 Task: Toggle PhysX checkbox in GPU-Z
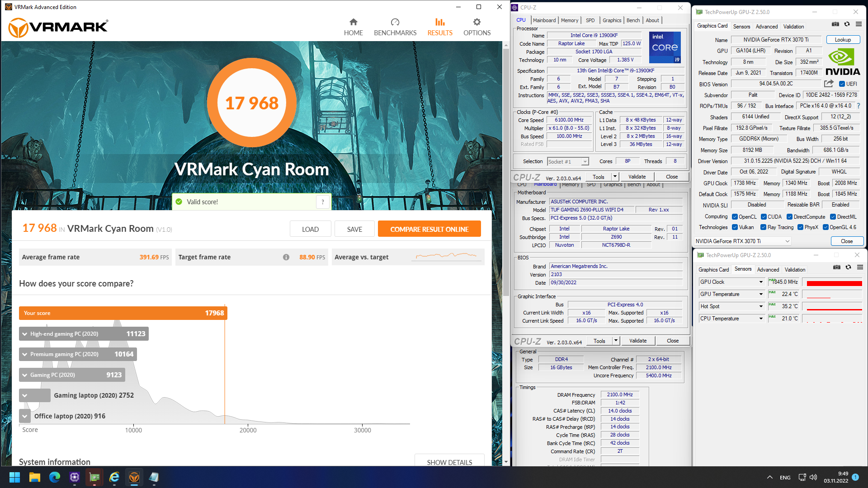[x=800, y=227]
